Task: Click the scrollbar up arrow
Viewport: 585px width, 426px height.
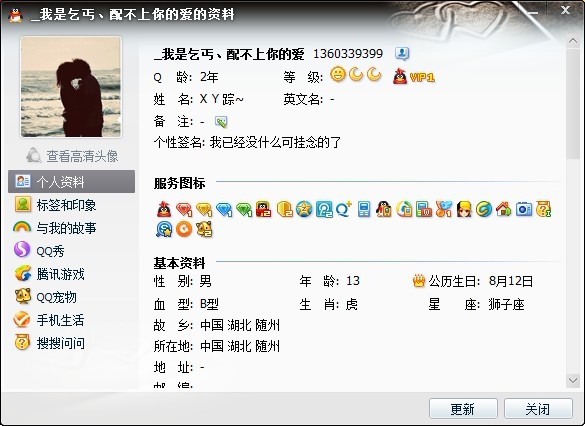Action: [573, 41]
